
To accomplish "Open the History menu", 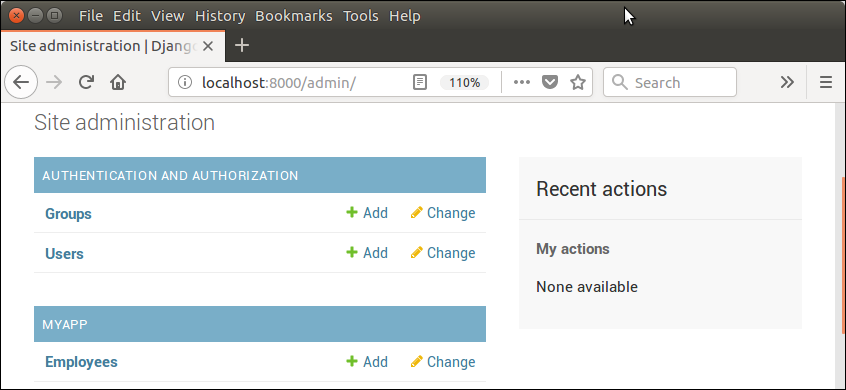I will pos(220,16).
